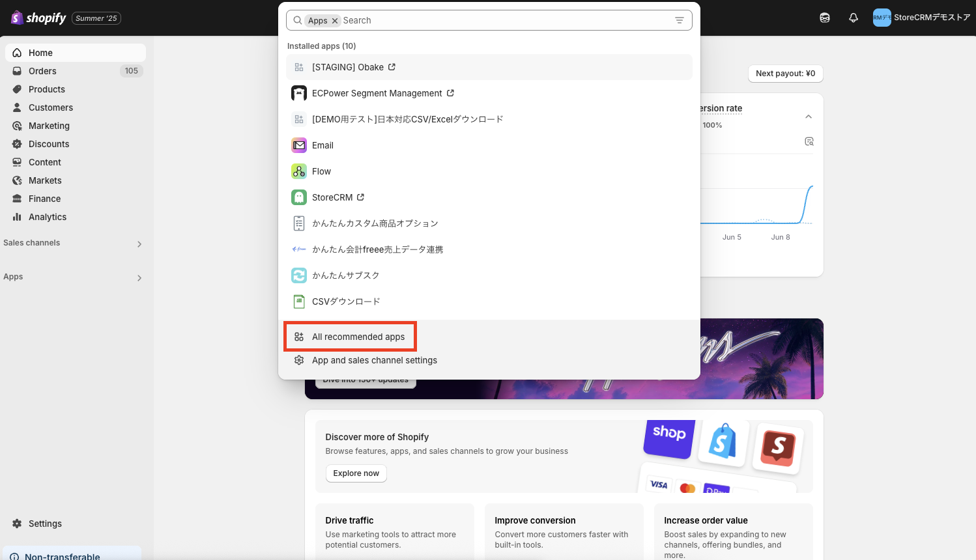The height and width of the screenshot is (560, 976).
Task: Open the Improve conversion card
Action: [x=564, y=531]
